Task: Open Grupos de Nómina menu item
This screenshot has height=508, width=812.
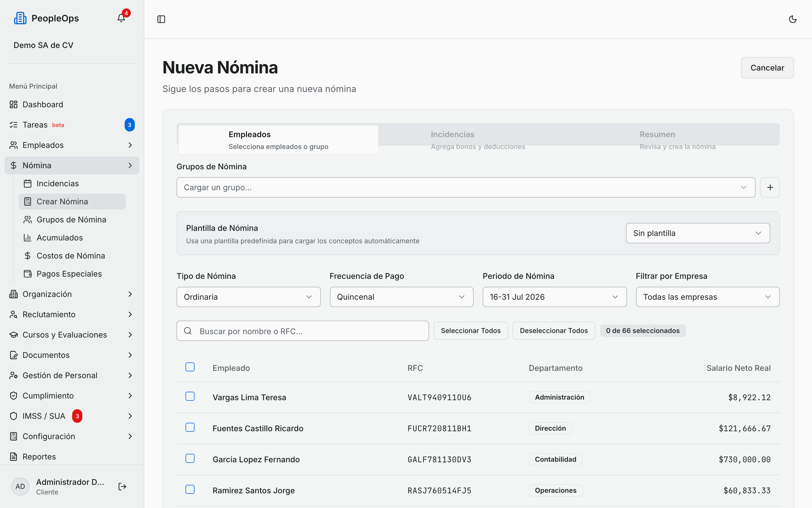Action: (x=72, y=220)
